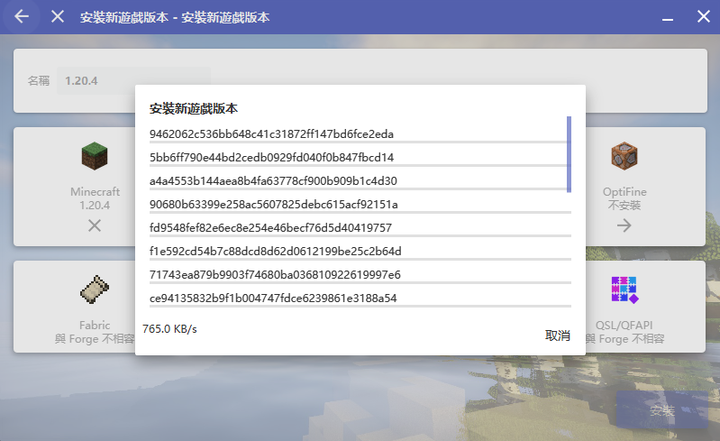Minimize the launcher window

coord(668,19)
